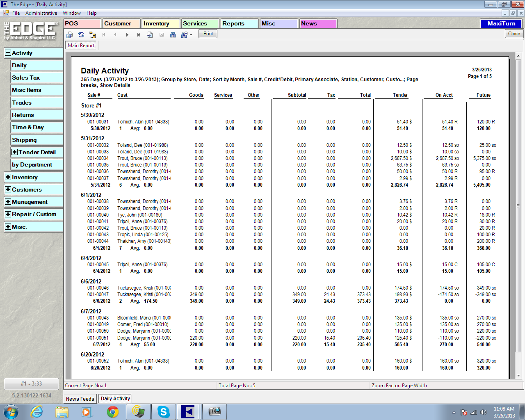Click the Export Report icon
This screenshot has width=525, height=420.
tap(70, 35)
